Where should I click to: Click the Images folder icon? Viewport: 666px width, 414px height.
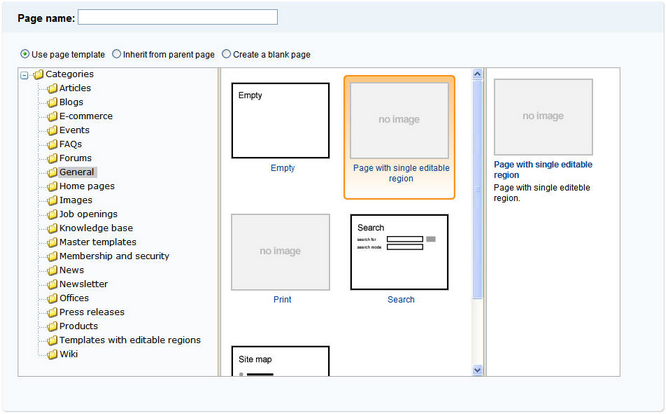pos(52,200)
